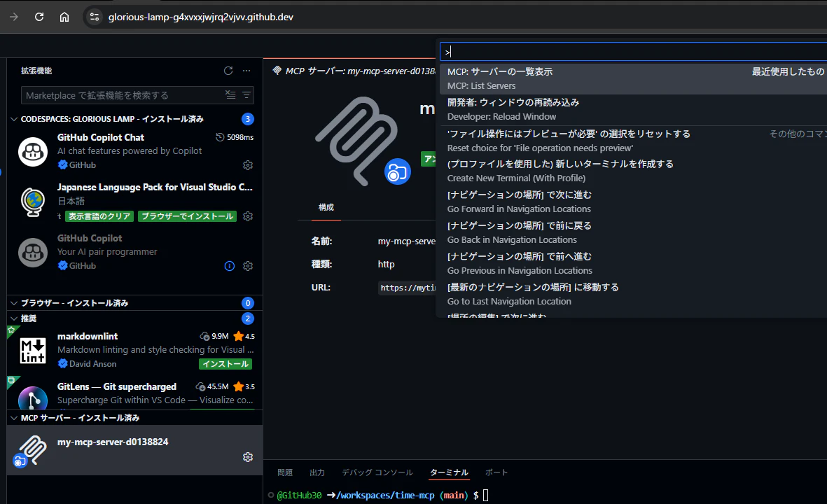Click the markdownlint extension icon
The height and width of the screenshot is (504, 827).
point(33,351)
